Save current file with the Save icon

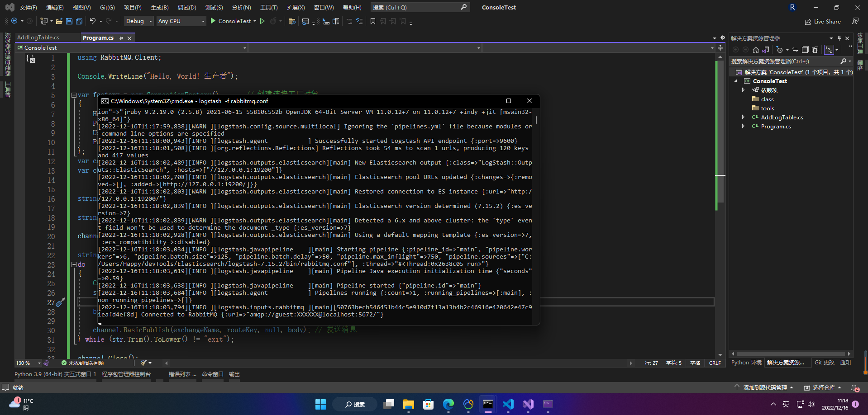[x=69, y=21]
